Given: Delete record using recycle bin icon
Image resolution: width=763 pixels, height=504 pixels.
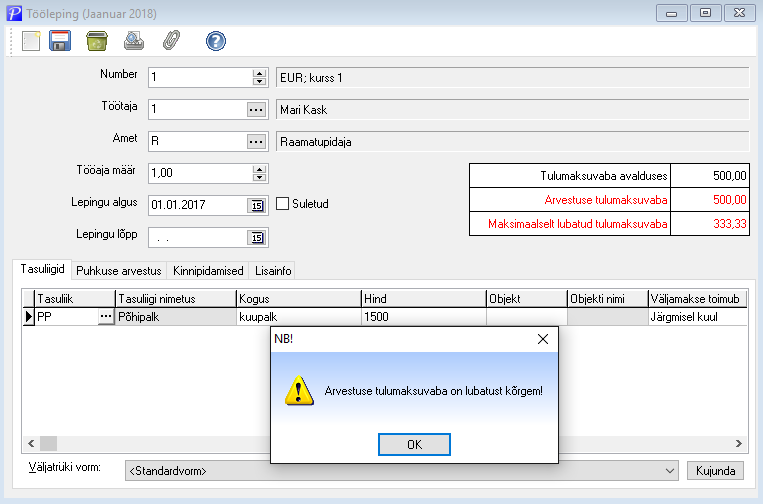Looking at the screenshot, I should (97, 41).
